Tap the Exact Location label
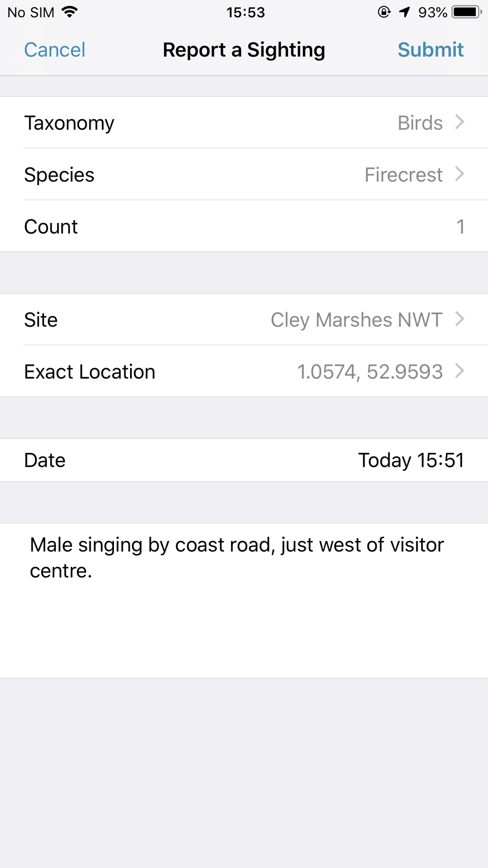This screenshot has height=868, width=488. tap(90, 372)
